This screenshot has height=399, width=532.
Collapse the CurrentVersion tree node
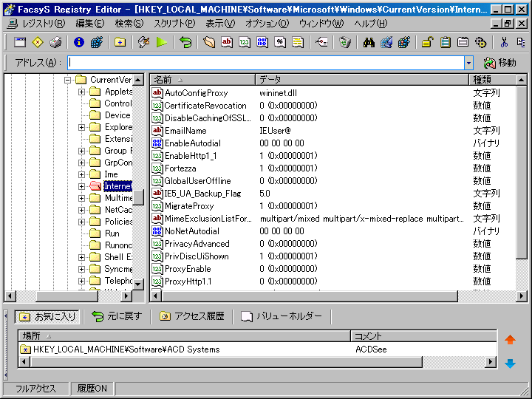[67, 80]
